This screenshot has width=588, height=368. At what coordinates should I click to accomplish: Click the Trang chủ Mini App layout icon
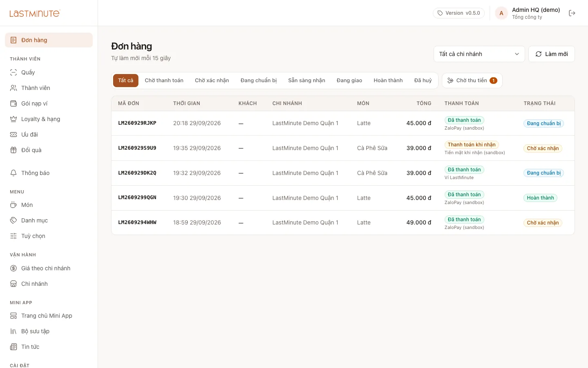[13, 316]
